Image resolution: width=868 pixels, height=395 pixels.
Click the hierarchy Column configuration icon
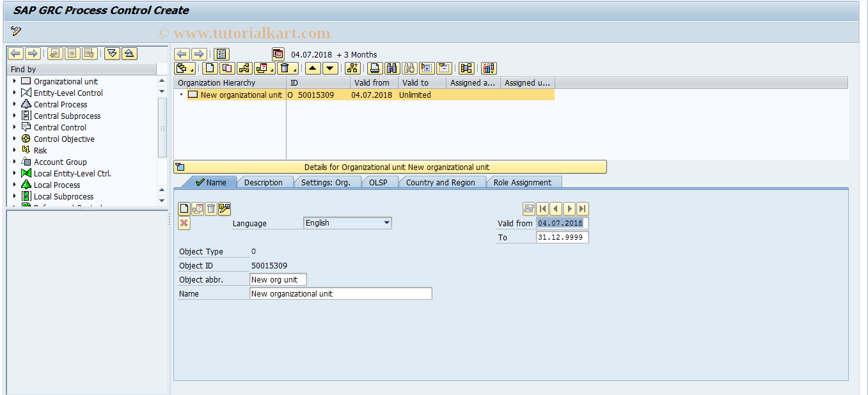tap(466, 68)
